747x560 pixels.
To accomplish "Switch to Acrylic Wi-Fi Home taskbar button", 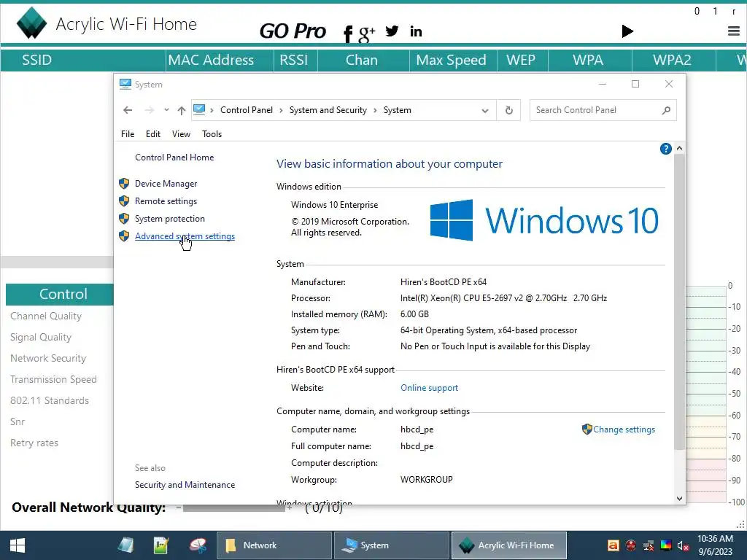I will pyautogui.click(x=508, y=545).
